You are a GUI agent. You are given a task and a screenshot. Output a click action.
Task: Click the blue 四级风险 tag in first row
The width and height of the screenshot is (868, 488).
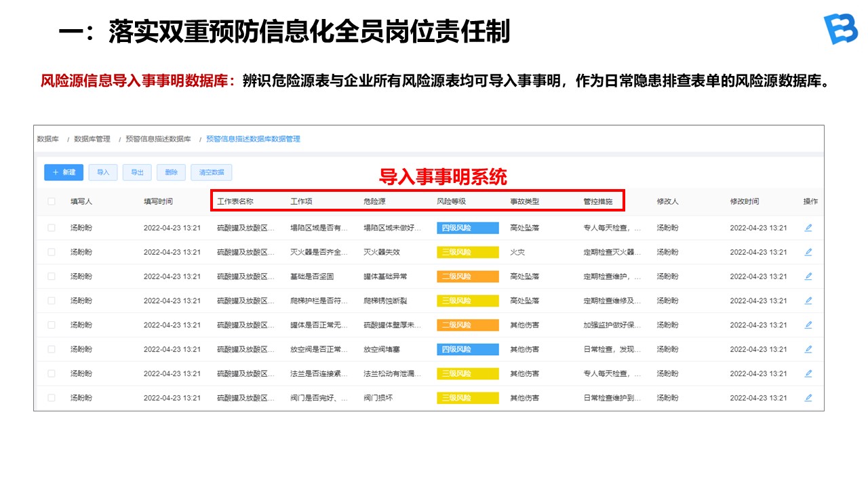(x=467, y=228)
